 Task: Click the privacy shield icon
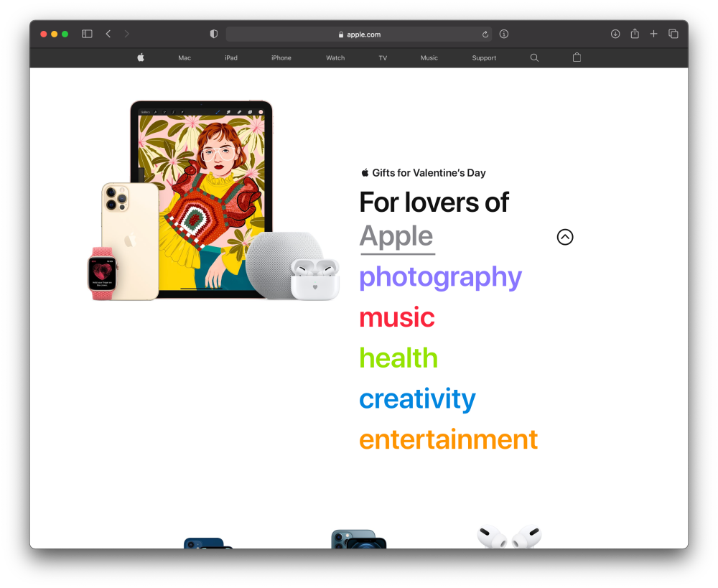(x=213, y=34)
